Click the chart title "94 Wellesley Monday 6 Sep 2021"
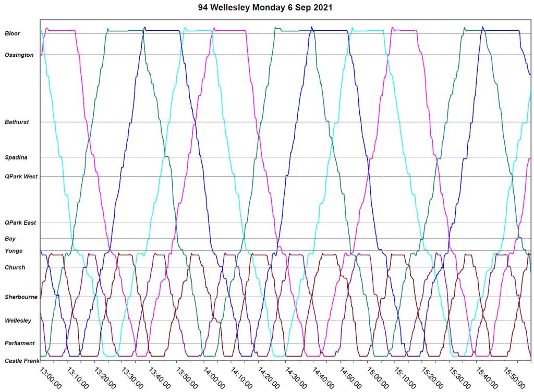The height and width of the screenshot is (392, 534). coord(265,8)
